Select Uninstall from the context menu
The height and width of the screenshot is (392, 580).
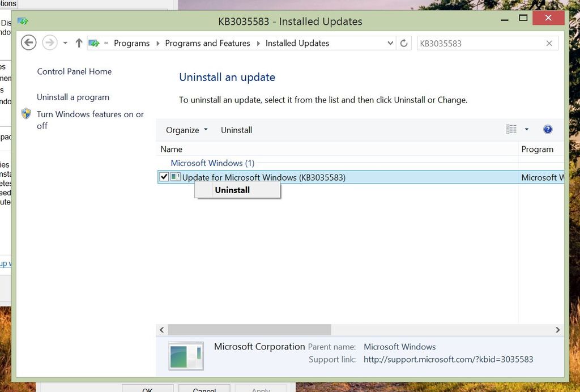click(232, 190)
